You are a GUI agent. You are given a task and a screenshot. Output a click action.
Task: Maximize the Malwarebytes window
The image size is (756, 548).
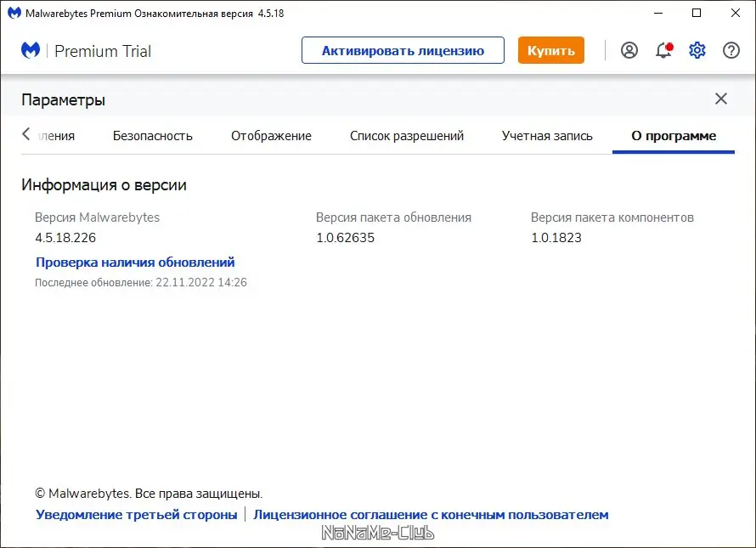pos(697,13)
